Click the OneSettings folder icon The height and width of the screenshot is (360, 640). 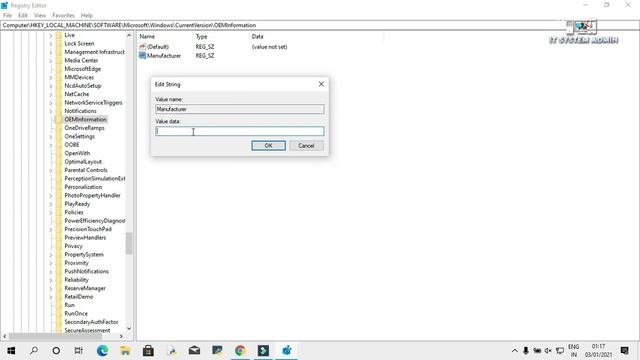(59, 136)
